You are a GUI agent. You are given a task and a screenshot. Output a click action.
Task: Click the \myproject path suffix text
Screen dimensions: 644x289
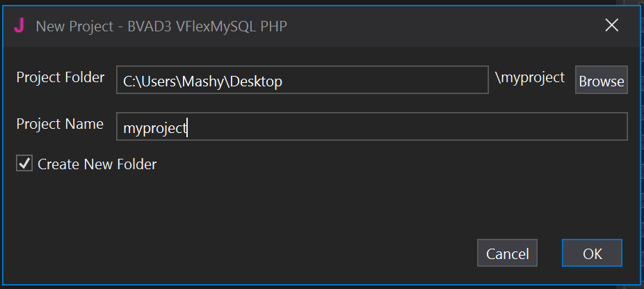[x=529, y=77]
